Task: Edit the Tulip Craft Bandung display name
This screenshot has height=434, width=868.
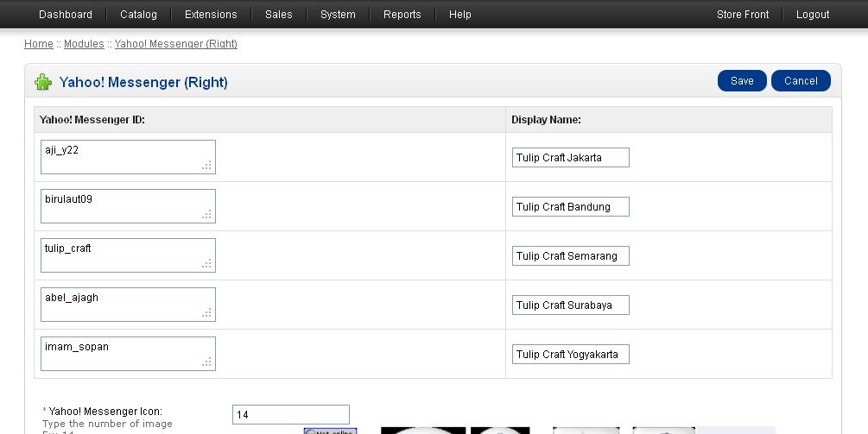Action: [x=571, y=207]
